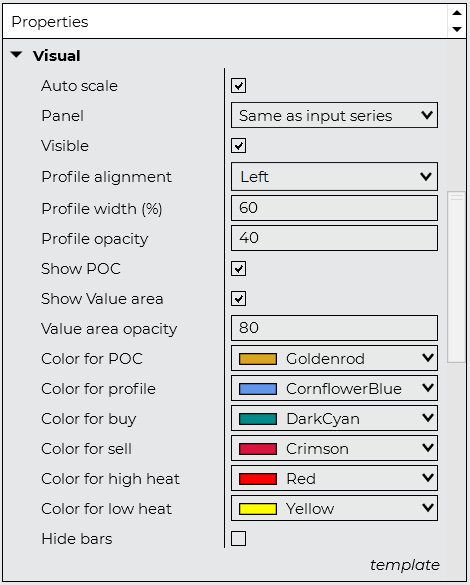The height and width of the screenshot is (585, 470).
Task: Toggle the Visible checkbox
Action: point(238,146)
